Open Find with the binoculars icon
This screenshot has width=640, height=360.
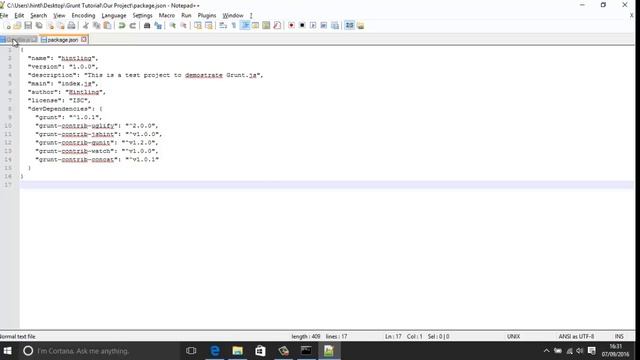tap(147, 26)
